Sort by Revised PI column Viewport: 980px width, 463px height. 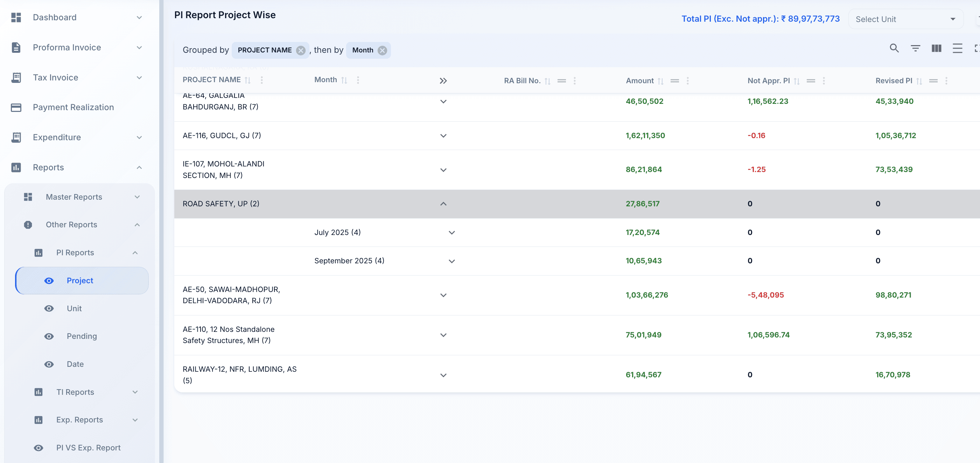click(x=919, y=81)
